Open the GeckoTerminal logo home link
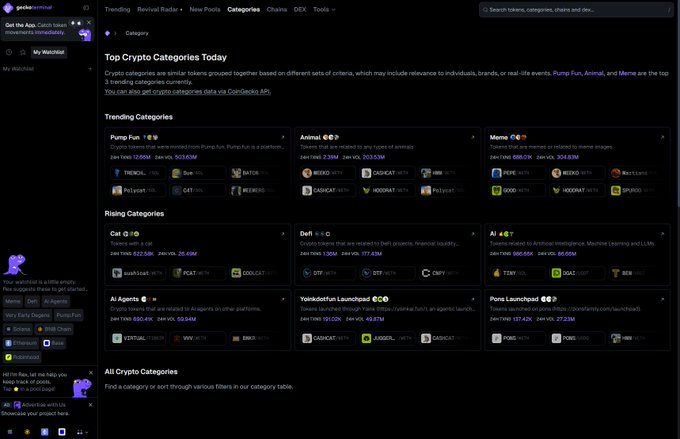Image resolution: width=680 pixels, height=439 pixels. (28, 7)
